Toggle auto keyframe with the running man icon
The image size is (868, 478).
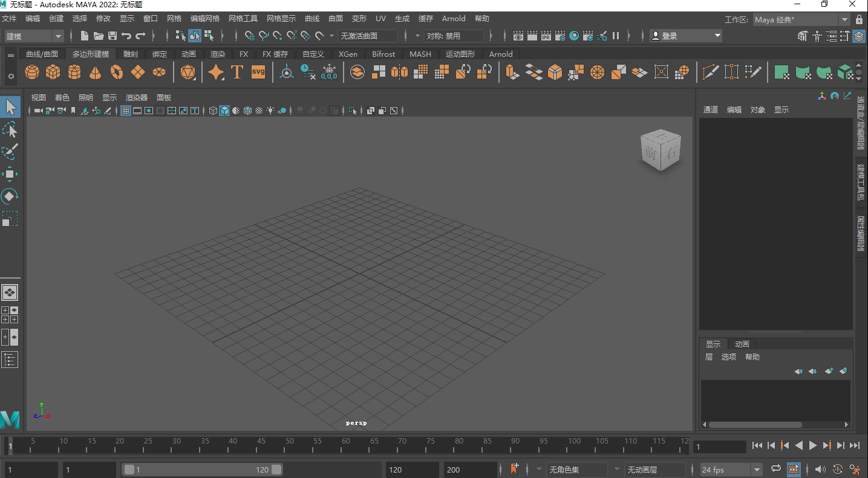855,469
